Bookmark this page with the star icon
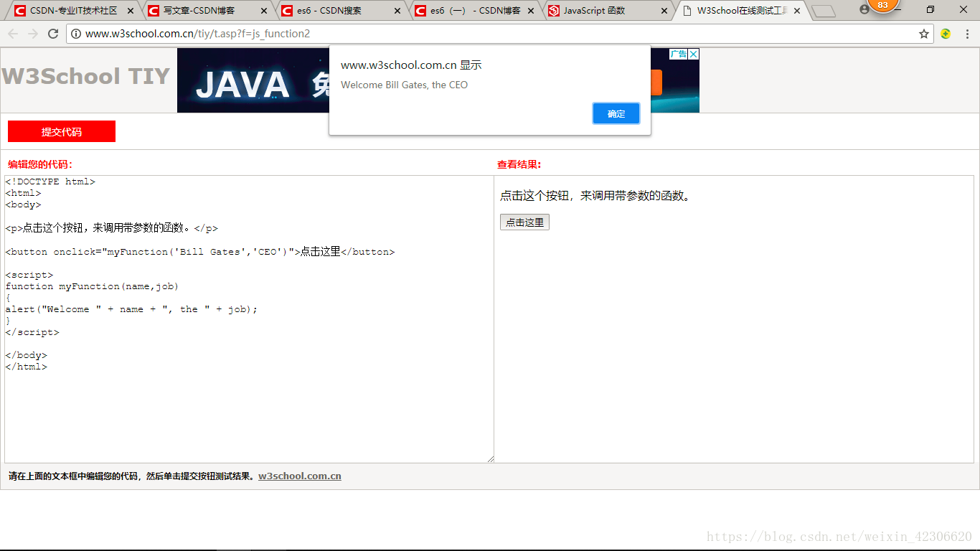Image resolution: width=980 pixels, height=551 pixels. point(924,34)
